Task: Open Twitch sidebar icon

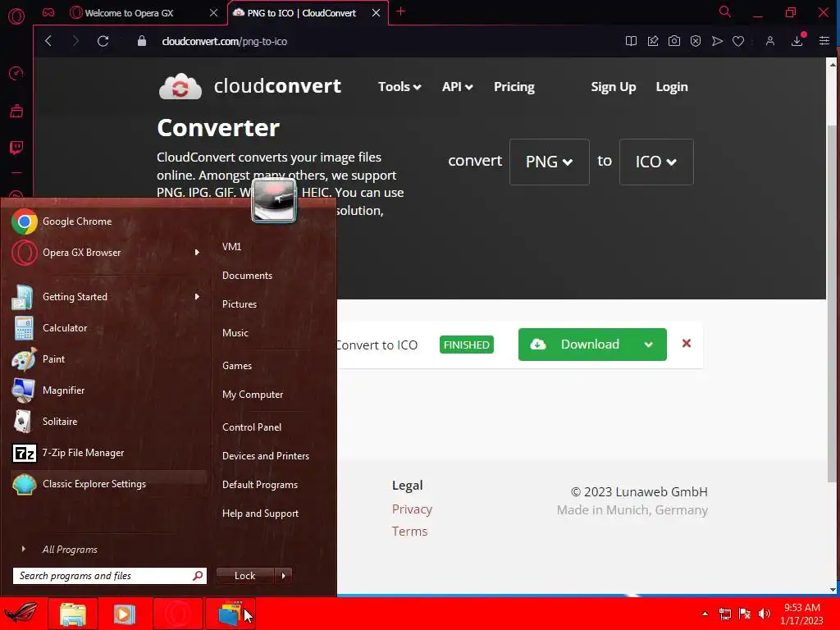Action: pos(16,148)
